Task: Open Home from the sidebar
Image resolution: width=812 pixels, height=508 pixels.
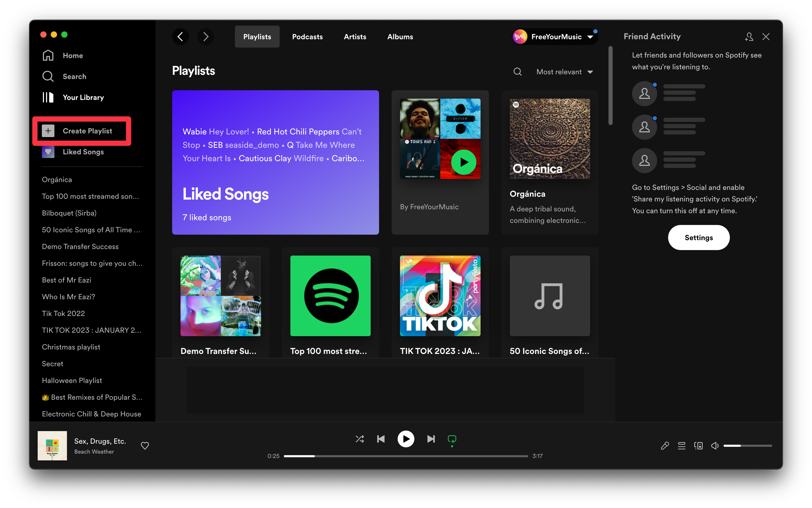Action: (63, 55)
